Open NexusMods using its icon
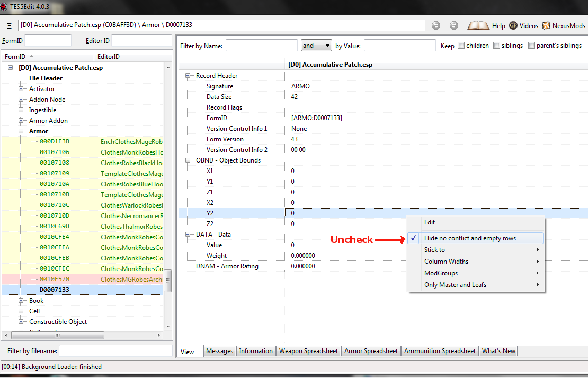588x378 pixels. point(546,25)
